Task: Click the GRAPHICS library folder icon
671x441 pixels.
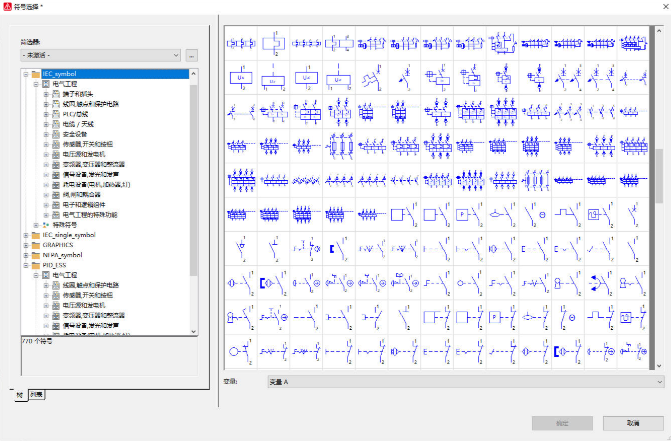Action: tap(34, 244)
